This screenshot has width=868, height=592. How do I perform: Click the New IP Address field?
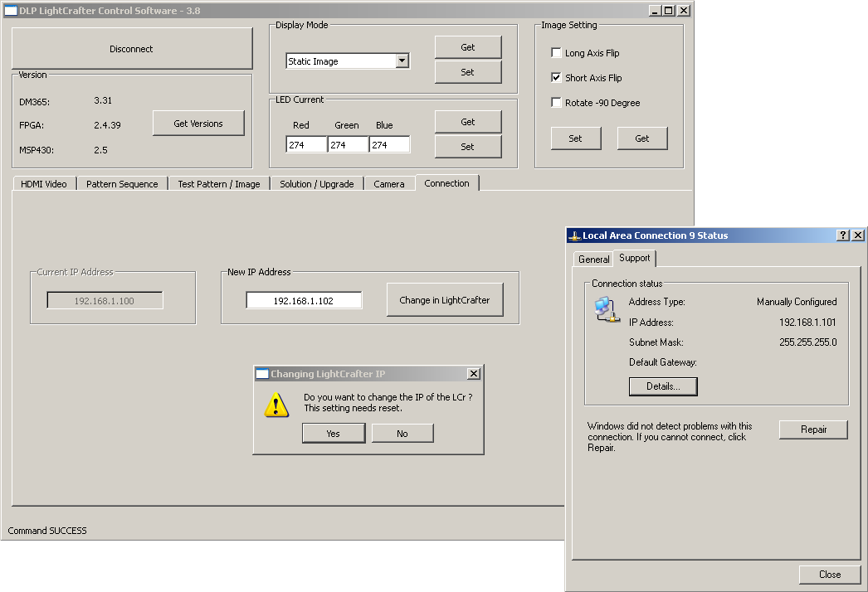pyautogui.click(x=304, y=300)
